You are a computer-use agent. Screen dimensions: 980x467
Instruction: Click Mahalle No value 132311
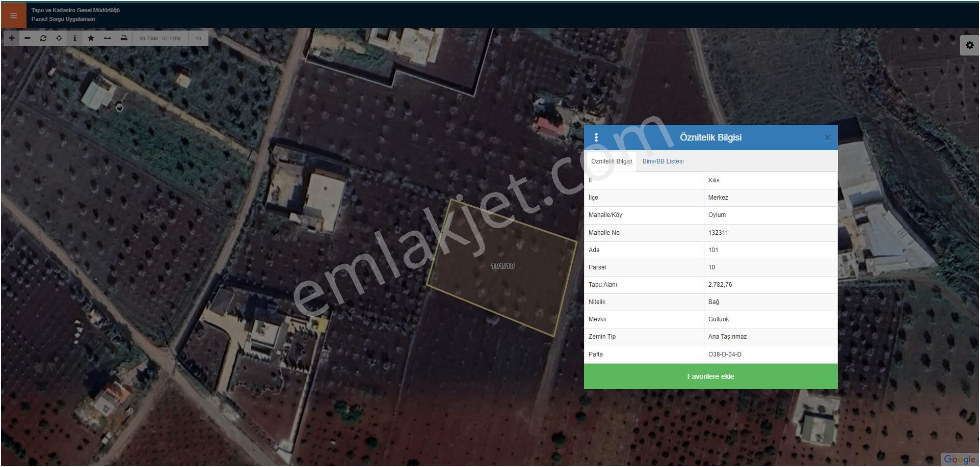click(771, 233)
